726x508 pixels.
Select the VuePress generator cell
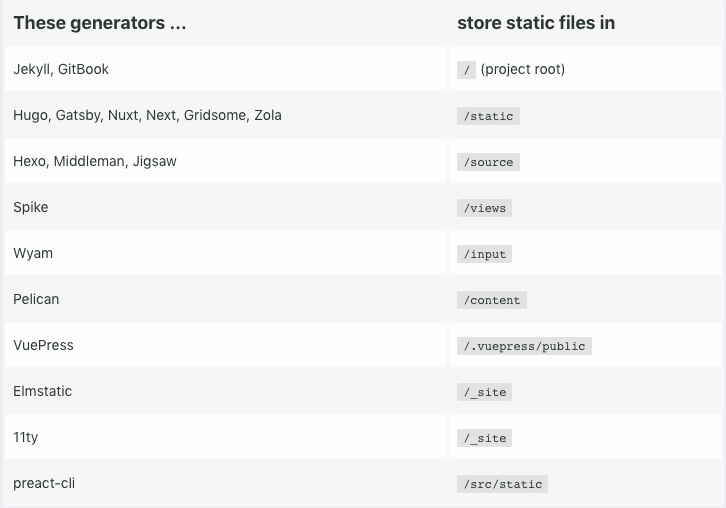pyautogui.click(x=44, y=345)
